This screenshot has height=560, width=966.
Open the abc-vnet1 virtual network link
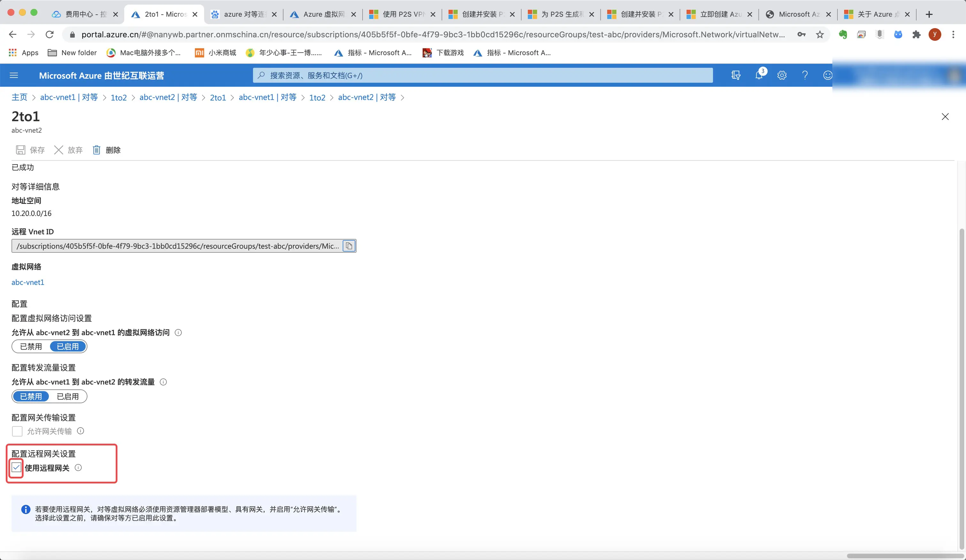pos(27,282)
